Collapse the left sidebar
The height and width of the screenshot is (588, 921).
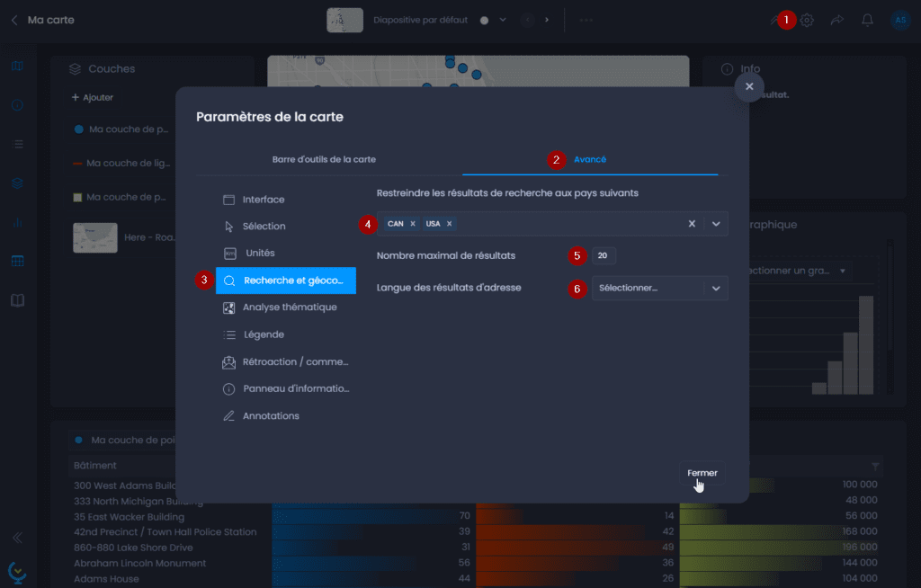pyautogui.click(x=18, y=538)
